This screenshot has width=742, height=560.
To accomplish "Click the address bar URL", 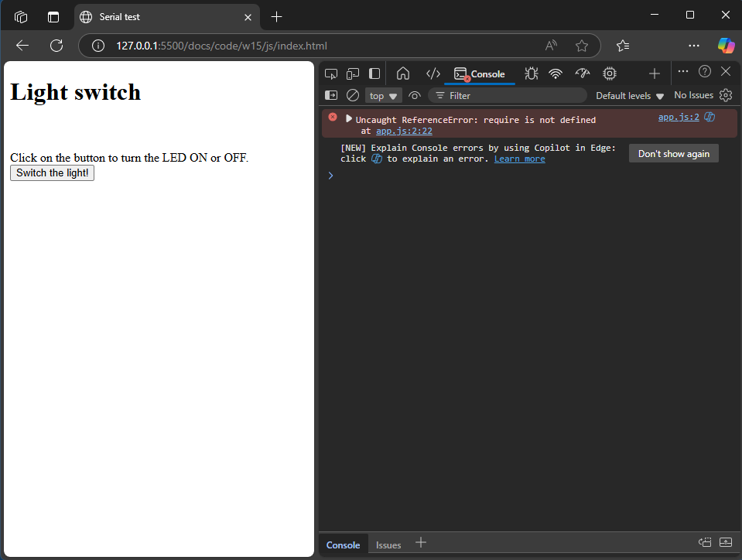I will point(221,46).
